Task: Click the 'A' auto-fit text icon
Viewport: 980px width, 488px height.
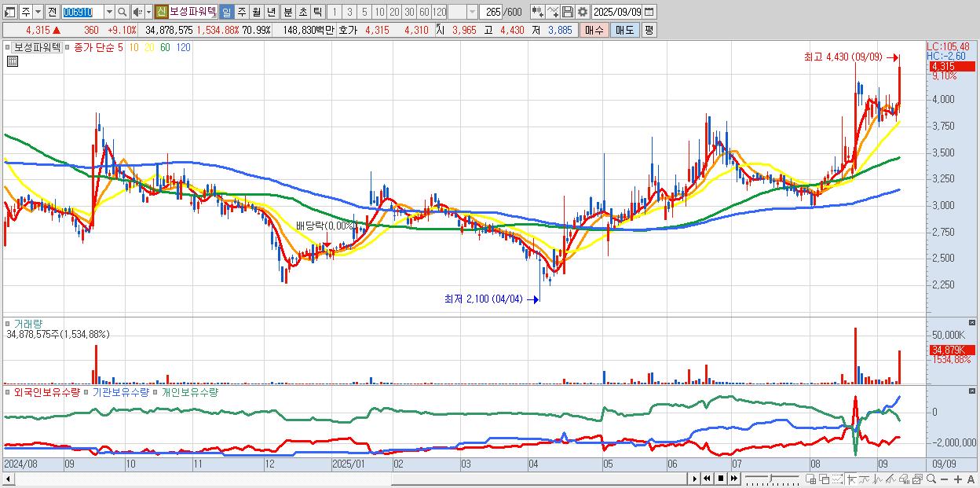Action: tap(971, 479)
